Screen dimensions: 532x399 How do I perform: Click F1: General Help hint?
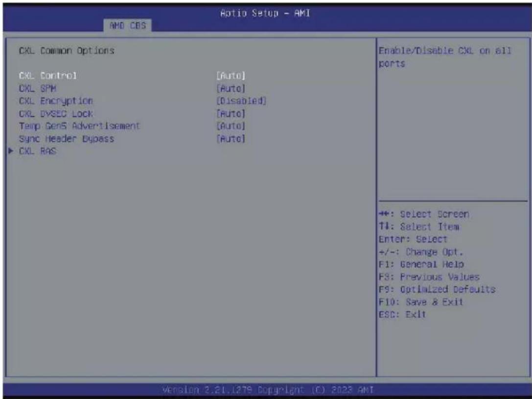(x=421, y=264)
